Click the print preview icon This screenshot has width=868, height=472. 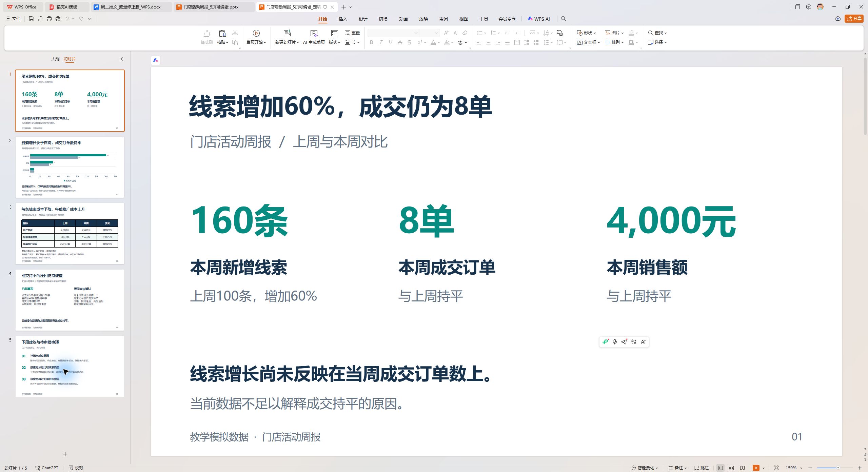point(58,19)
